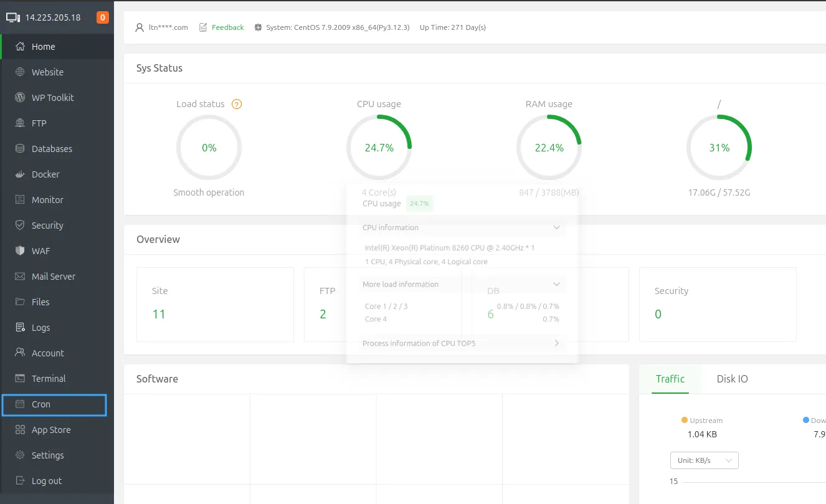This screenshot has height=504, width=826.
Task: Click the green 24.7% badge in CPU popup
Action: tap(419, 204)
